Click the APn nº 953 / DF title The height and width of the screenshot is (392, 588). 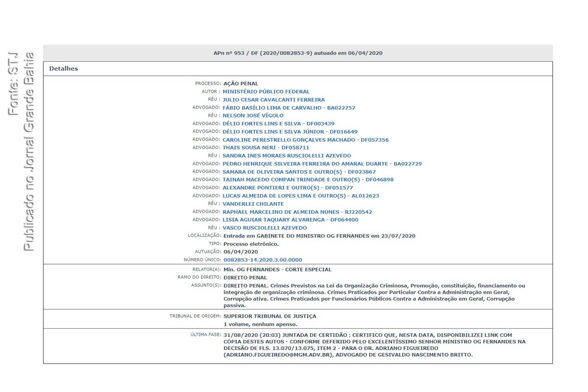click(x=298, y=53)
